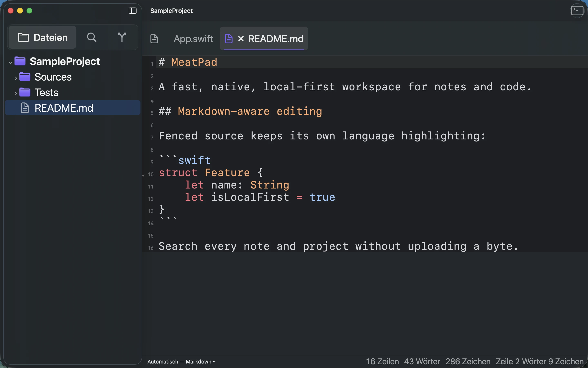Click the SampleProject window title
Image resolution: width=588 pixels, height=368 pixels.
[x=171, y=11]
